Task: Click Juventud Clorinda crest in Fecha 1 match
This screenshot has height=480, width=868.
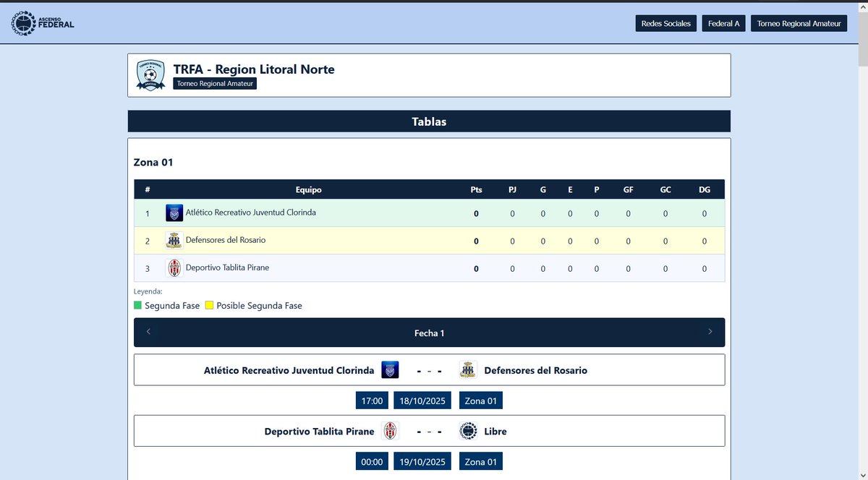Action: (390, 369)
